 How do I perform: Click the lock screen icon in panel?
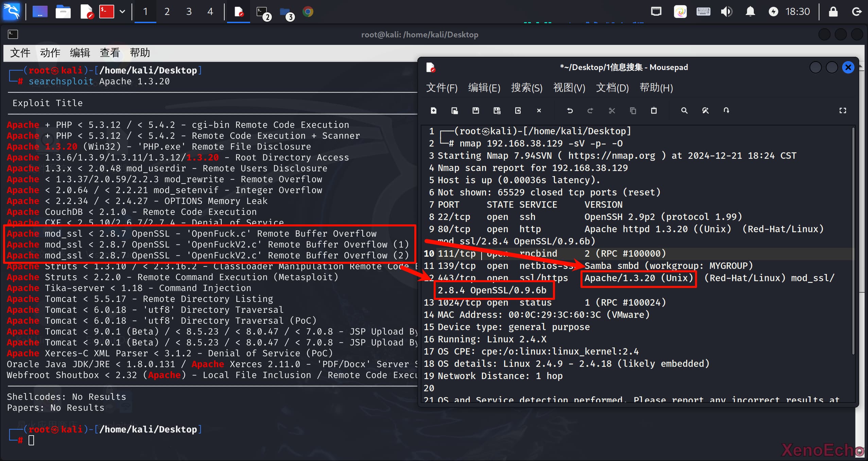click(833, 12)
